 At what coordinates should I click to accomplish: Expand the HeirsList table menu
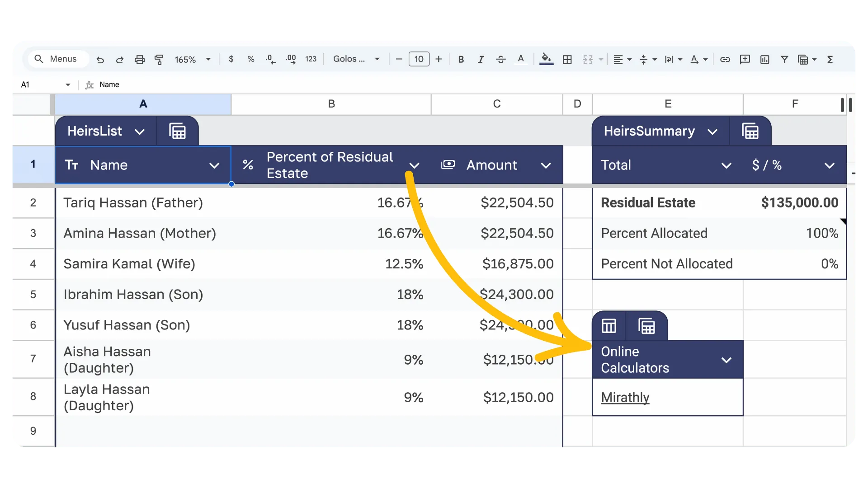coord(140,131)
